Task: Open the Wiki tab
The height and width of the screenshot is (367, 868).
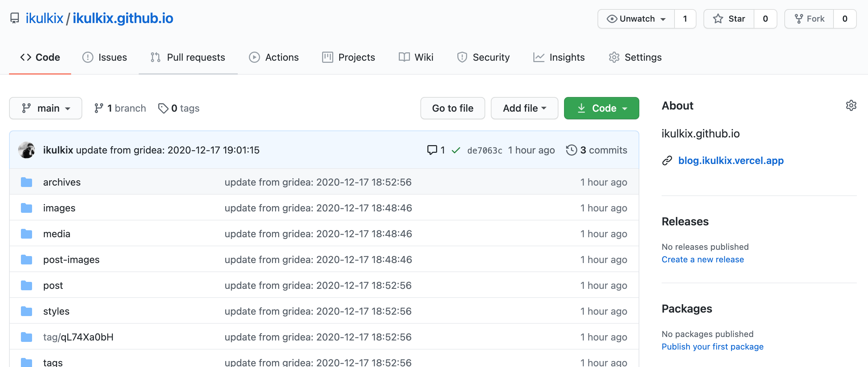Action: [416, 57]
